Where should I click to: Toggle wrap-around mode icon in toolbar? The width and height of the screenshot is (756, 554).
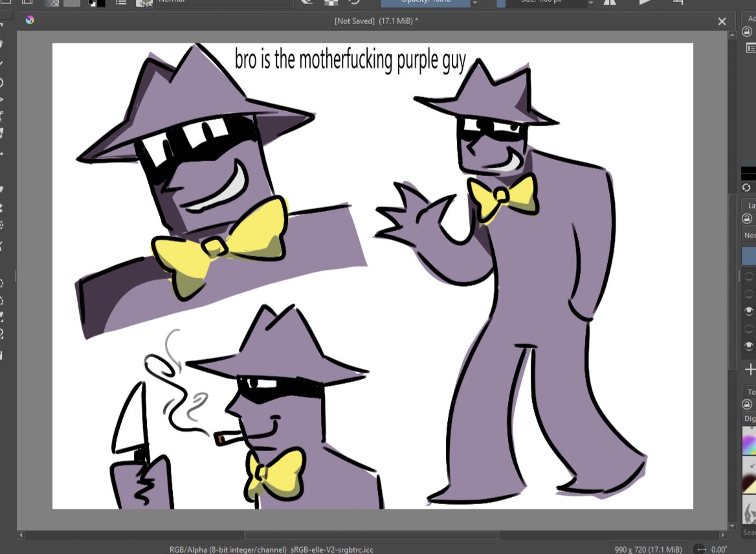(678, 3)
